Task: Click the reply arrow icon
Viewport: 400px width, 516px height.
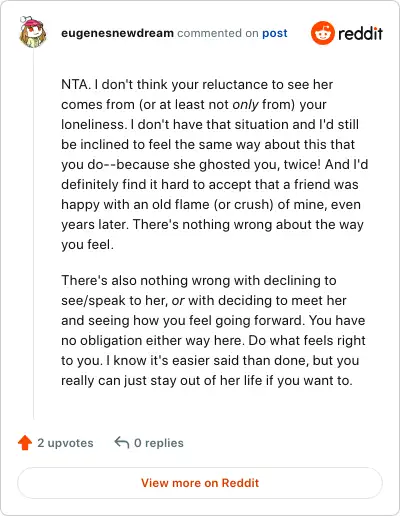Action: click(122, 443)
